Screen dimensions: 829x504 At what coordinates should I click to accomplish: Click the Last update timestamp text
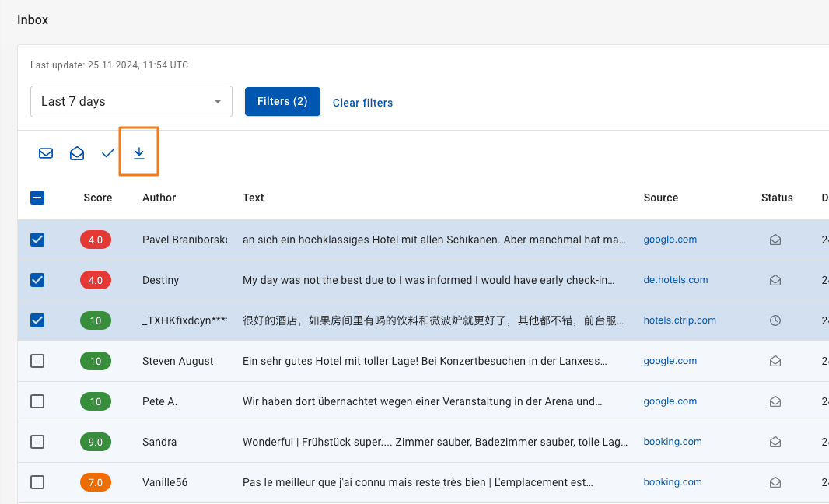[109, 65]
